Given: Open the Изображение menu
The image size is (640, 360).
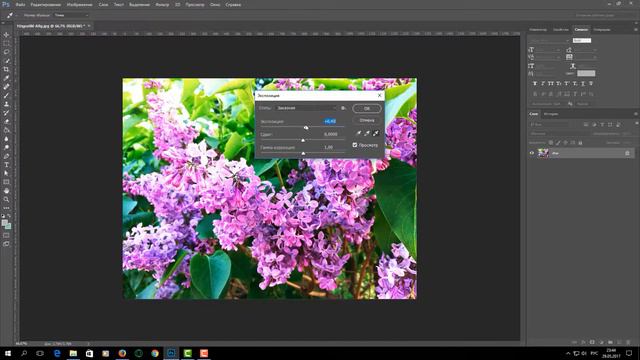Looking at the screenshot, I should pyautogui.click(x=80, y=4).
